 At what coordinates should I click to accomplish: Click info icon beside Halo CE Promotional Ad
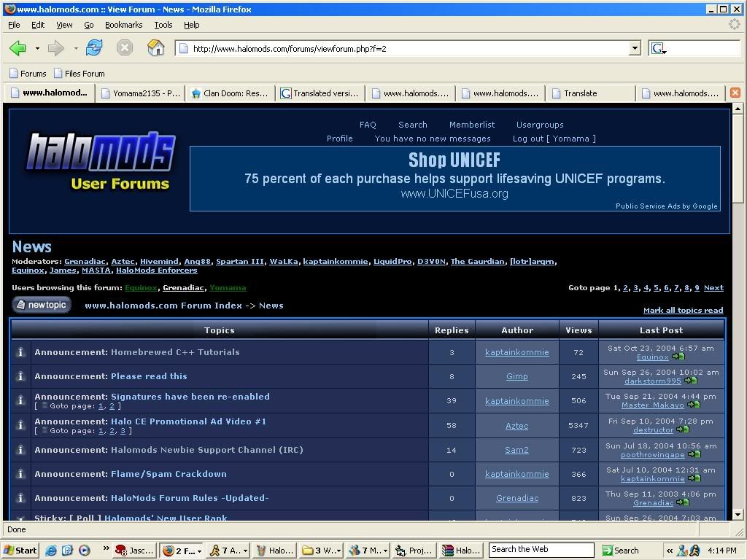[20, 425]
